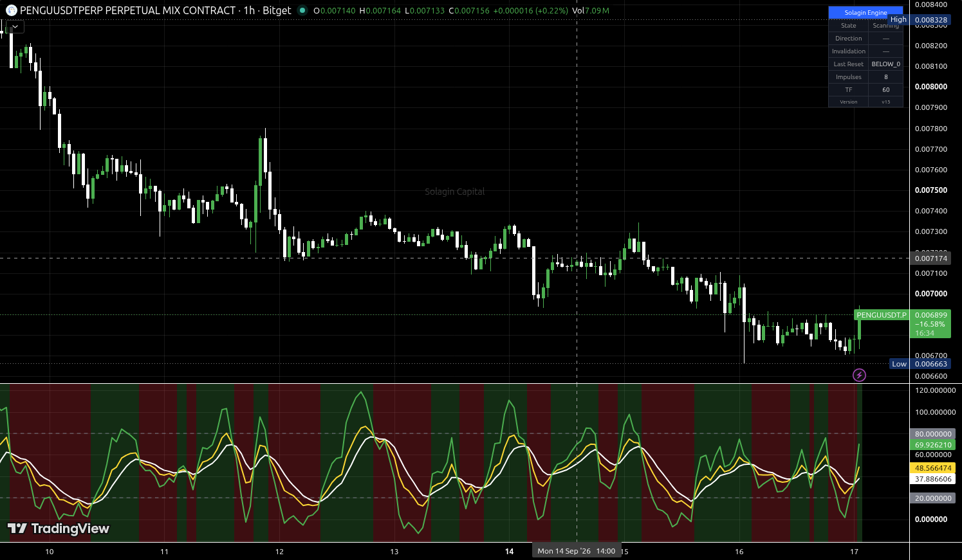Click the Impulses label cell
This screenshot has width=962, height=560.
coord(848,77)
